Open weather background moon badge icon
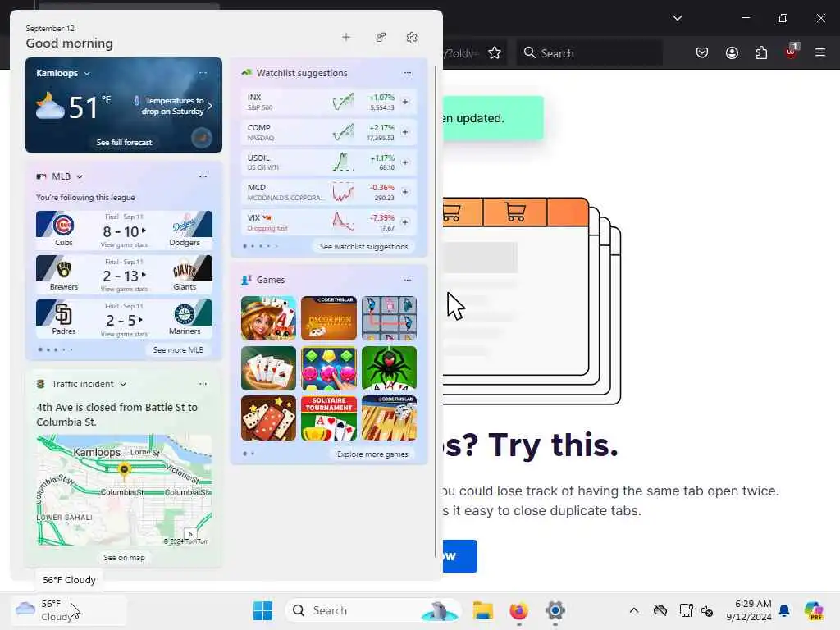The image size is (840, 630). [202, 139]
